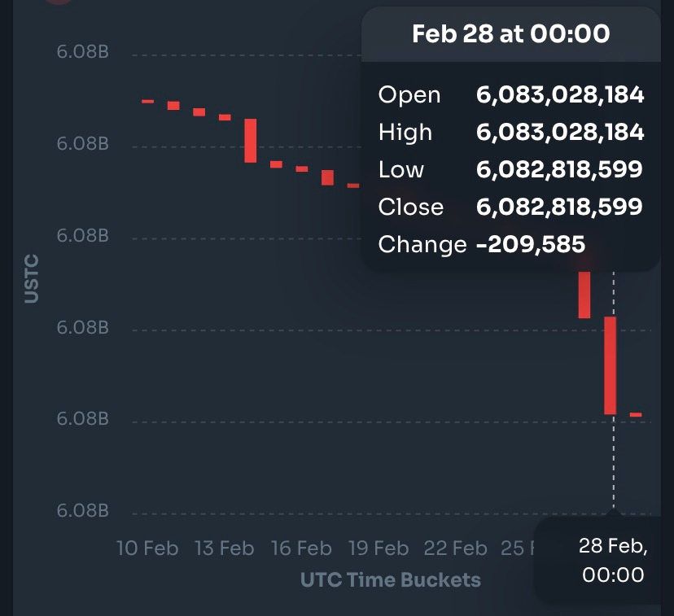Image resolution: width=674 pixels, height=616 pixels.
Task: Click the Close value in the tooltip
Action: [x=559, y=207]
